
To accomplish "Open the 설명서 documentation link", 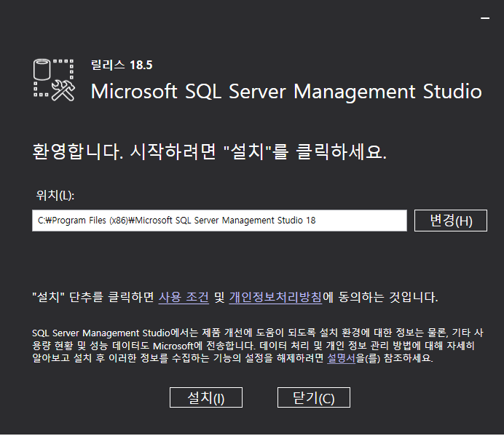I will [x=341, y=358].
